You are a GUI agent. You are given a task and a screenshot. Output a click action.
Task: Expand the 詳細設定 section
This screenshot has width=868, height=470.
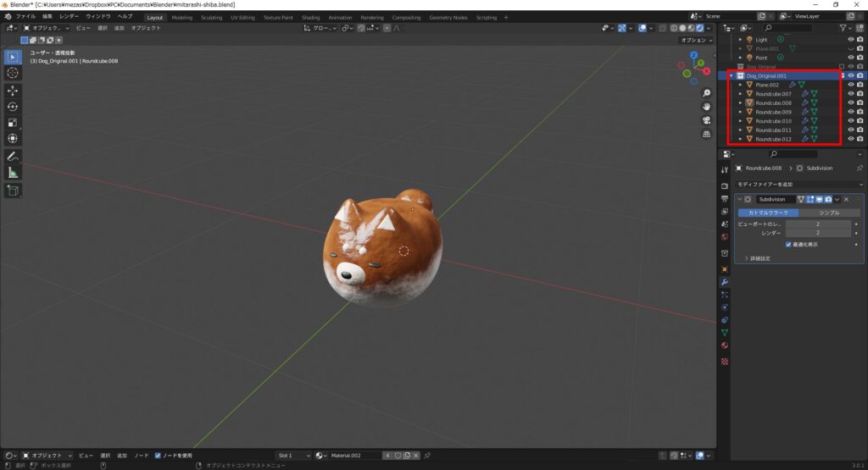click(757, 257)
